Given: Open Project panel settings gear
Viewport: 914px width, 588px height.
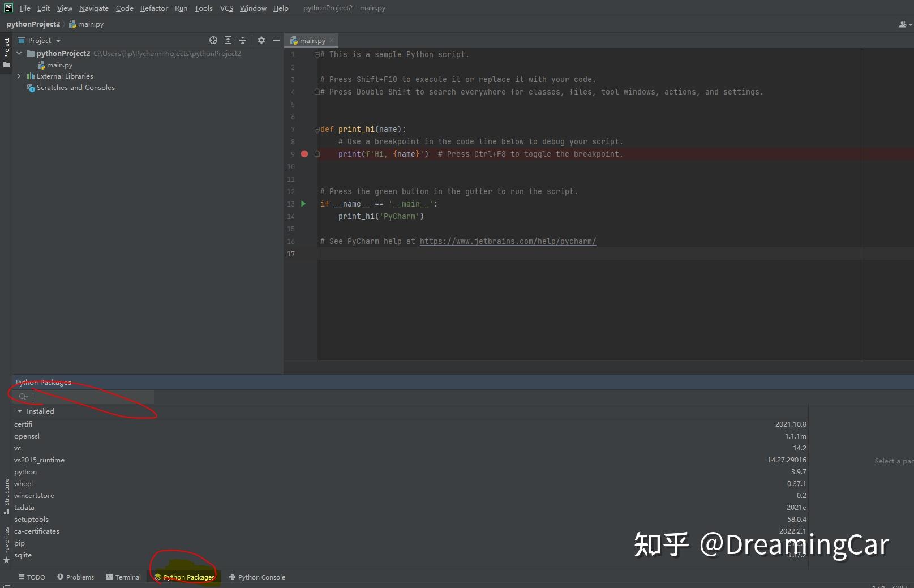Looking at the screenshot, I should [x=261, y=40].
